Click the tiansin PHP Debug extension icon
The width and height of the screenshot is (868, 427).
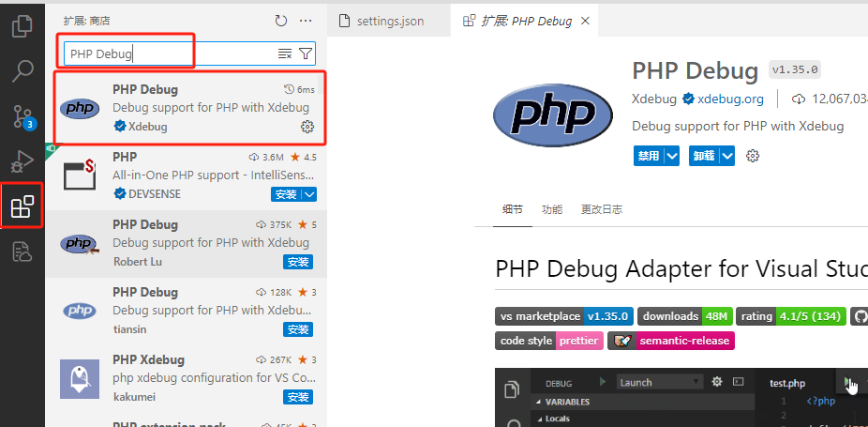click(x=79, y=311)
